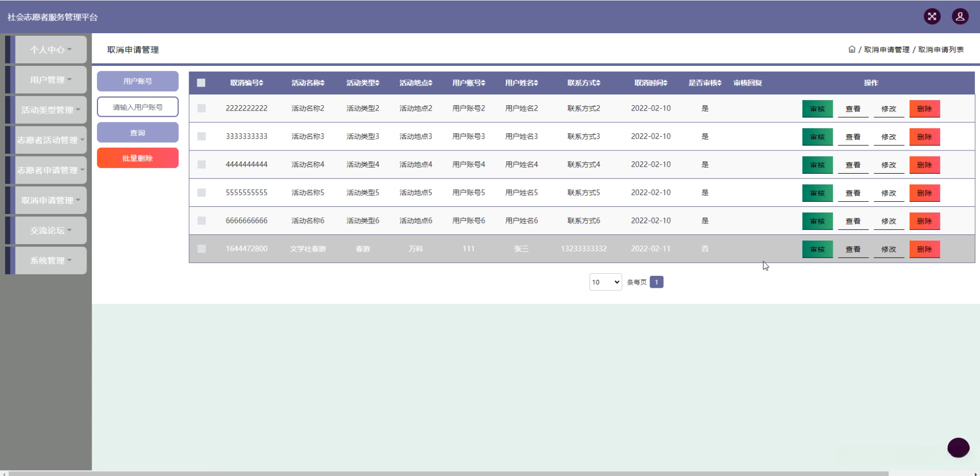Focus the 请输入用户账号 input field

(137, 107)
